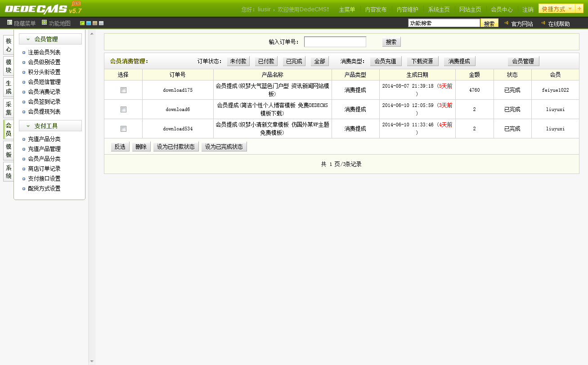Open the function map (功能地图) grid icon
Screen dimensions: 588x365
point(44,22)
